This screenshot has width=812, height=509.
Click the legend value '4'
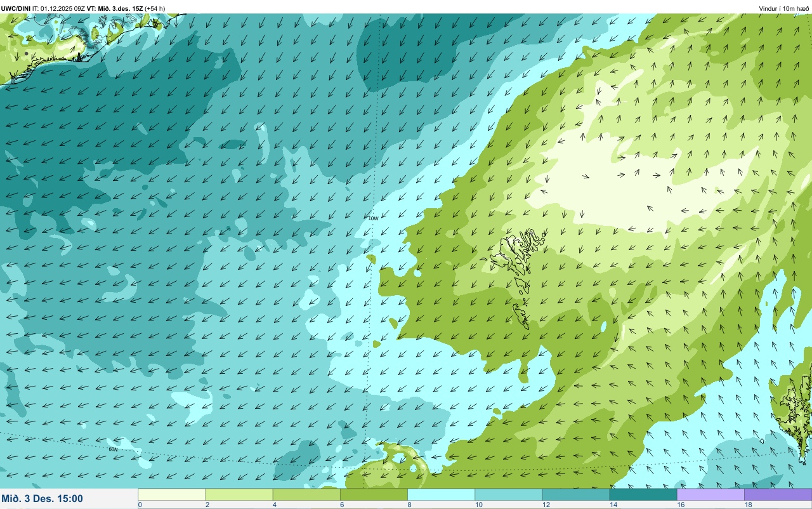[x=275, y=505]
